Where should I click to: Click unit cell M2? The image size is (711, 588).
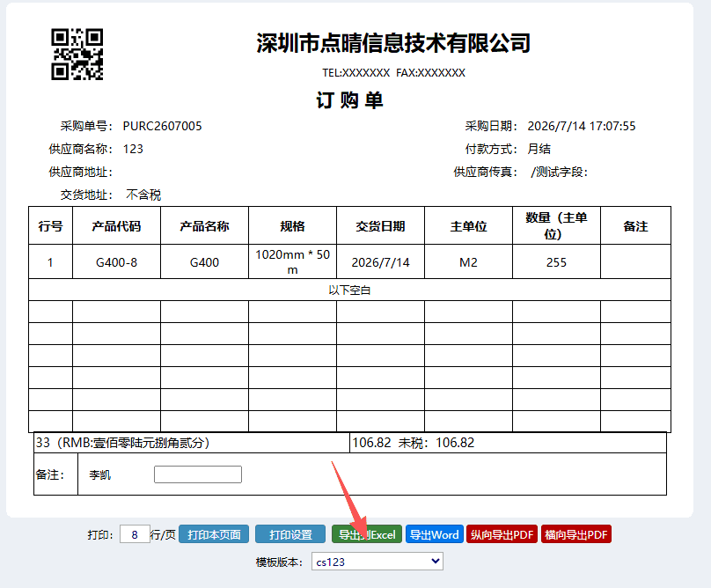(x=468, y=261)
